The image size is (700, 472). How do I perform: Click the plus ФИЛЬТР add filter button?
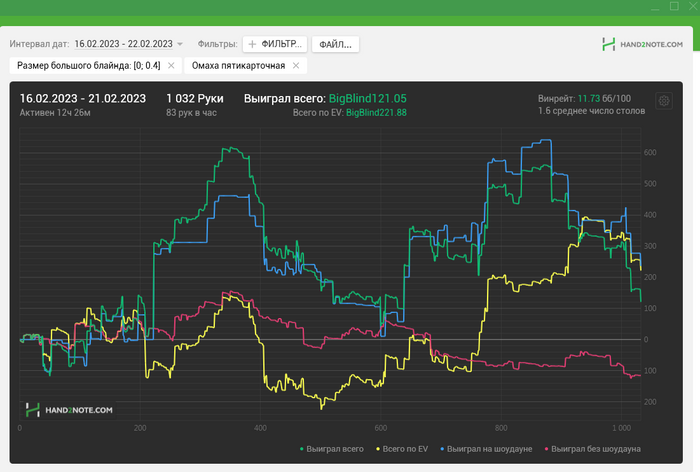tap(275, 44)
